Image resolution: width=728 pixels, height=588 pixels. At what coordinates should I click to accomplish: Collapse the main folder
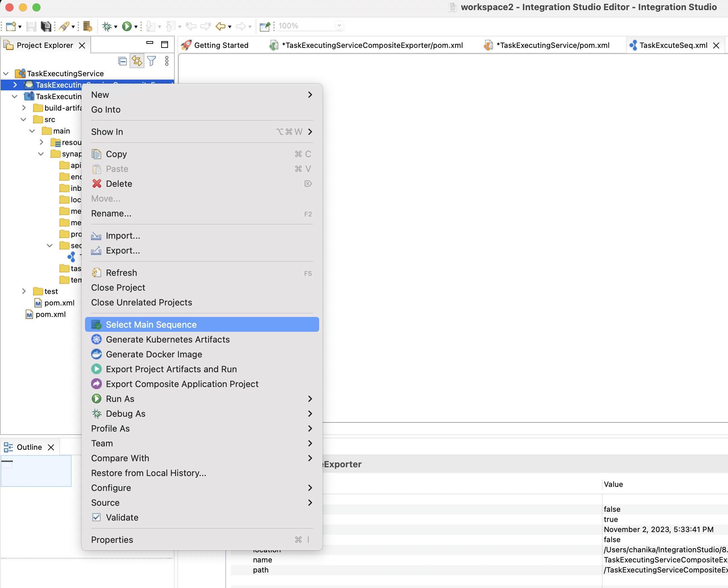[x=32, y=131]
